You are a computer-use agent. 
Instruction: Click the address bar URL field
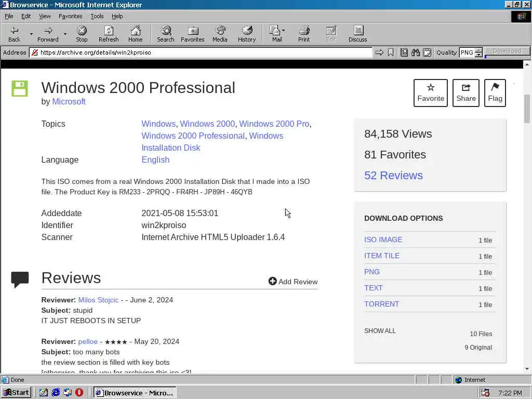(x=201, y=52)
